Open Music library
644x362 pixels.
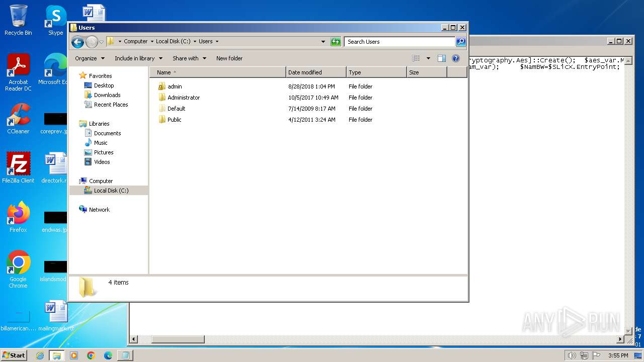101,143
